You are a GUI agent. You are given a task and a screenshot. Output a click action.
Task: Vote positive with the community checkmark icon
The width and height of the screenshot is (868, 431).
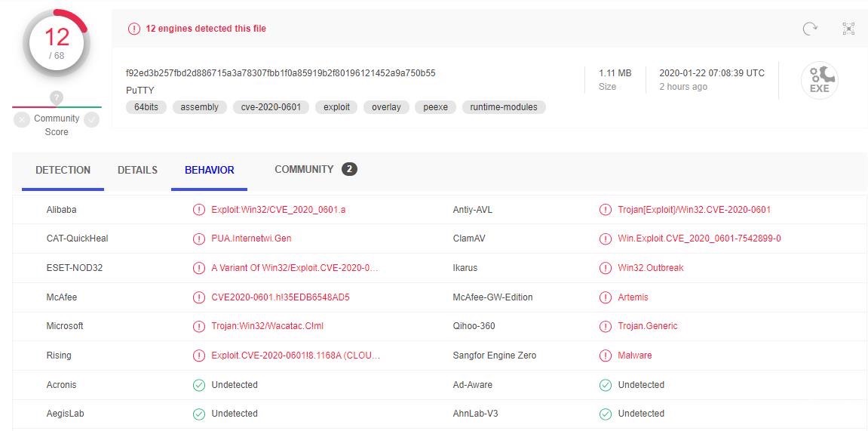(91, 119)
